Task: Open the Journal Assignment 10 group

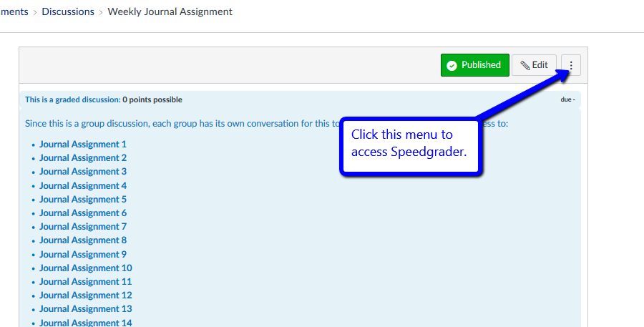Action: point(85,268)
